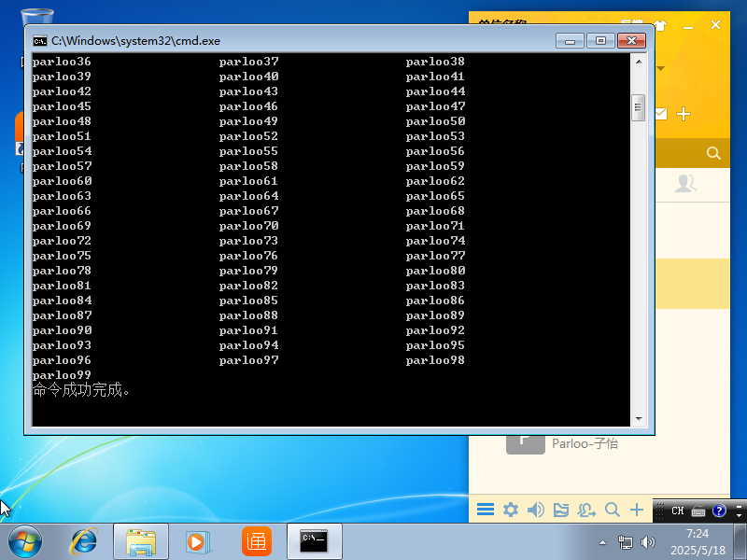Viewport: 747px width, 560px height.
Task: Open the network tray icon
Action: point(625,542)
